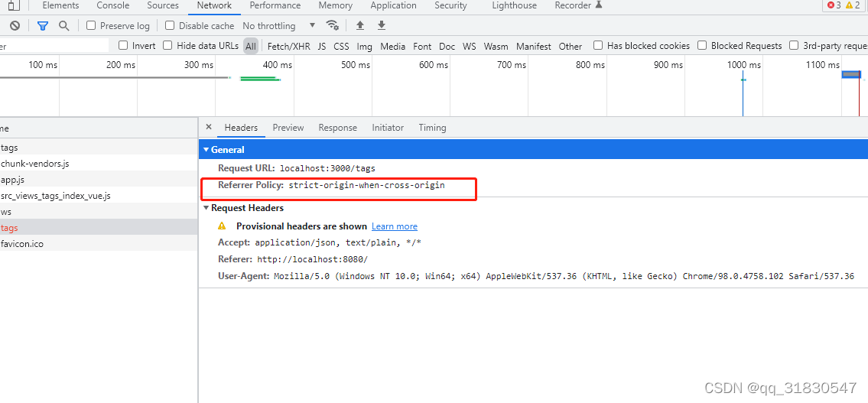Click the filter text input field
This screenshot has height=403, width=868.
click(x=54, y=46)
